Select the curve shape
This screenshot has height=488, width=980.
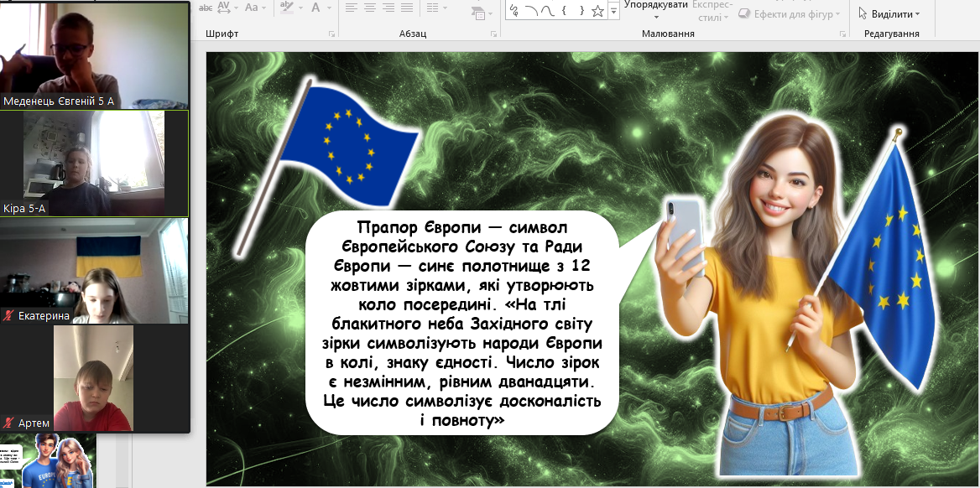(548, 11)
